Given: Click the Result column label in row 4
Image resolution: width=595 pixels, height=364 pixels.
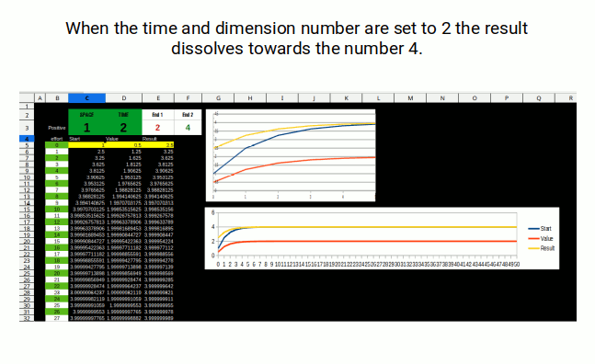Looking at the screenshot, I should pyautogui.click(x=150, y=139).
